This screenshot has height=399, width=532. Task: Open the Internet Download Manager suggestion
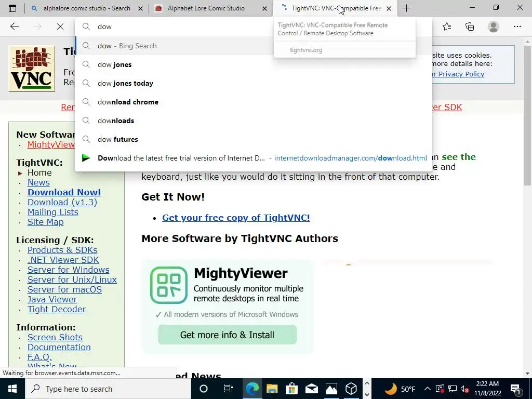click(254, 158)
